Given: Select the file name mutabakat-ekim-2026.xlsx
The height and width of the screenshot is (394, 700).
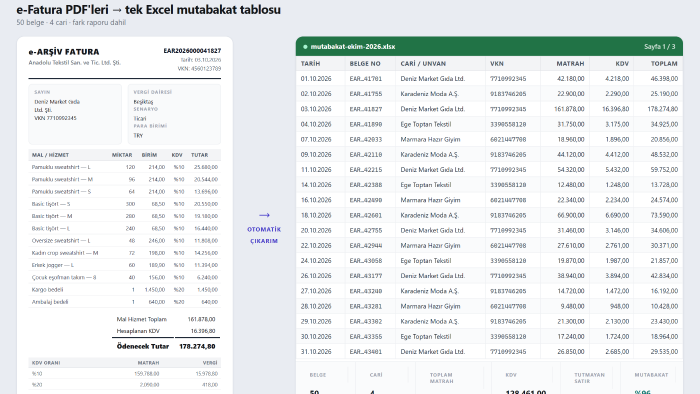Looking at the screenshot, I should [353, 46].
